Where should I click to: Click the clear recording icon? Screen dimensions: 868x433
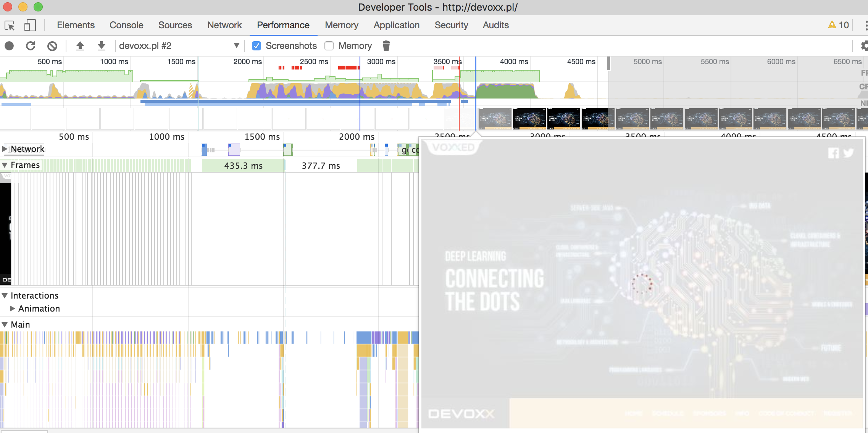coord(52,46)
